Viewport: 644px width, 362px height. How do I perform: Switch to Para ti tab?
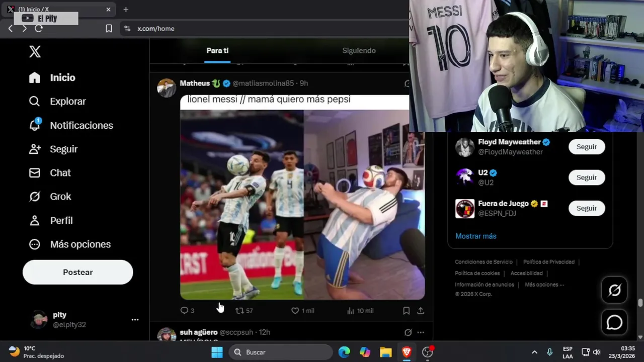click(x=217, y=50)
